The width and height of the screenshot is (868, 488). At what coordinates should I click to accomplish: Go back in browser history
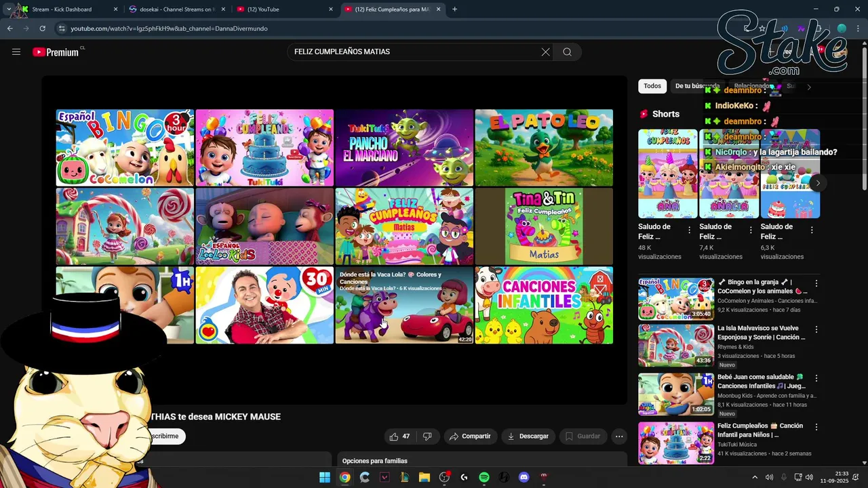click(9, 28)
